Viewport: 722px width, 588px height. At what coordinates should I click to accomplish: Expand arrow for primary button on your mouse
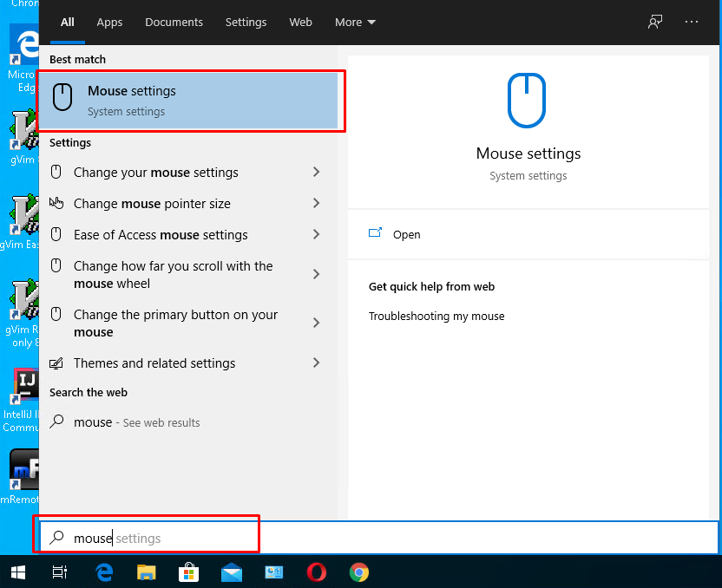point(316,323)
